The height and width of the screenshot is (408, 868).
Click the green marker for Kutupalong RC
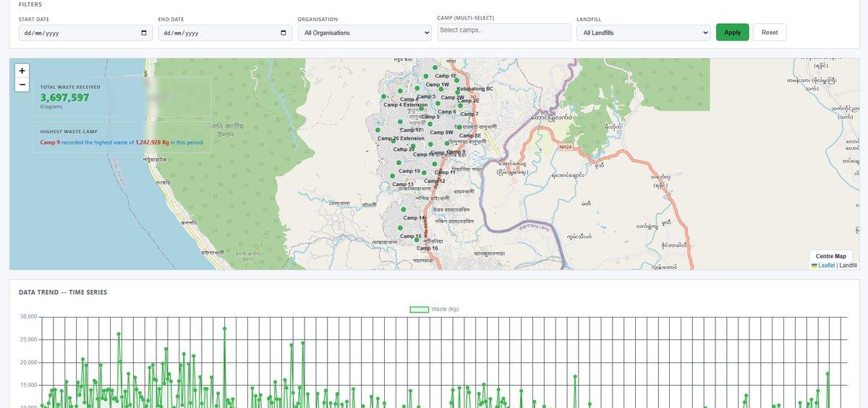pyautogui.click(x=456, y=80)
